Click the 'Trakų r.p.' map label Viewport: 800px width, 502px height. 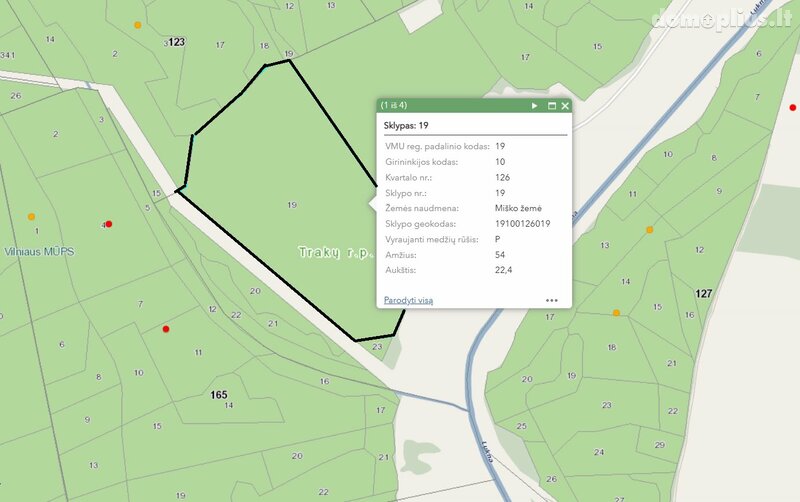(x=337, y=252)
